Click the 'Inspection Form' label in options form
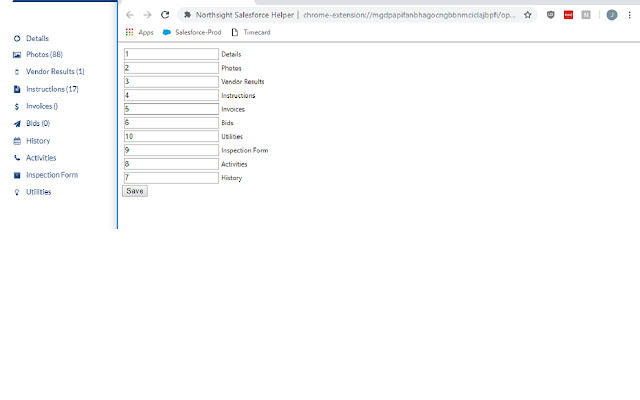The width and height of the screenshot is (640, 400). pos(244,150)
